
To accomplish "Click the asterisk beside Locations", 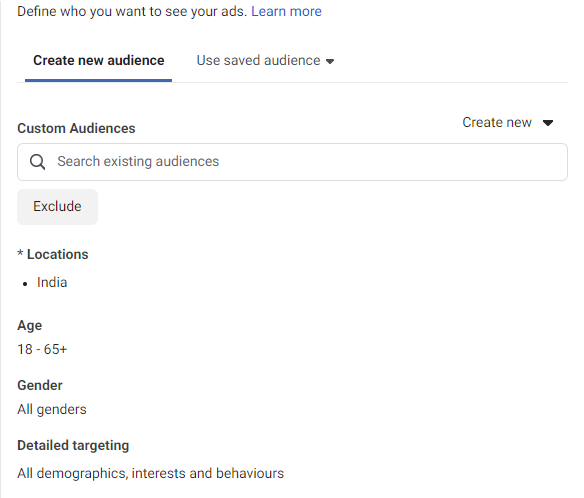I will tap(20, 253).
